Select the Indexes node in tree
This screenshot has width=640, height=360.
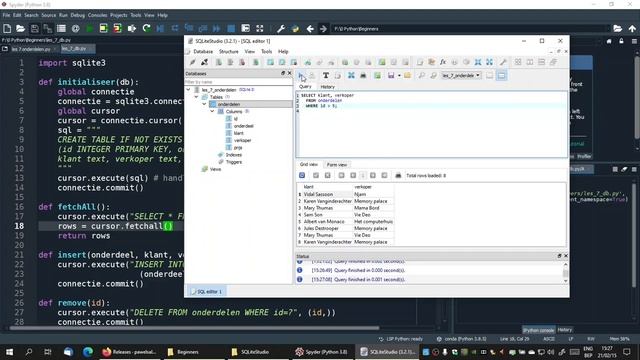233,155
